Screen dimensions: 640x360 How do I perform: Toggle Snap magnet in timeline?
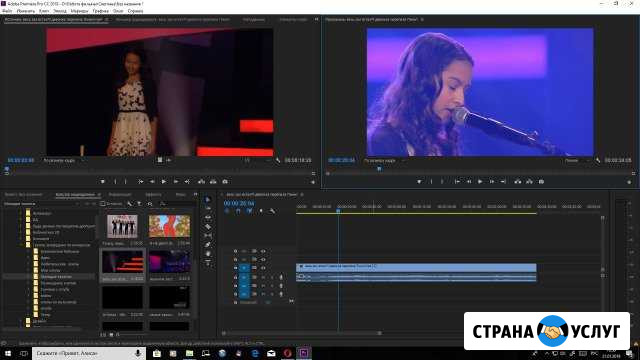(238, 211)
